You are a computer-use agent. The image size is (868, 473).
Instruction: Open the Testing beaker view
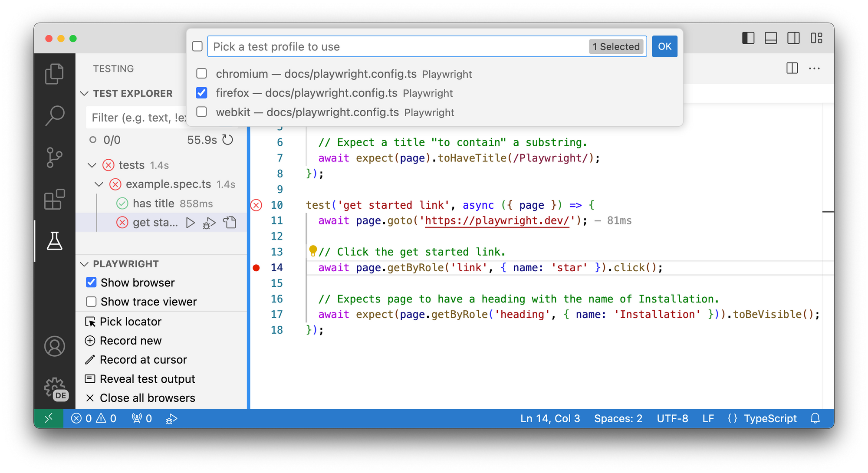[x=54, y=241]
